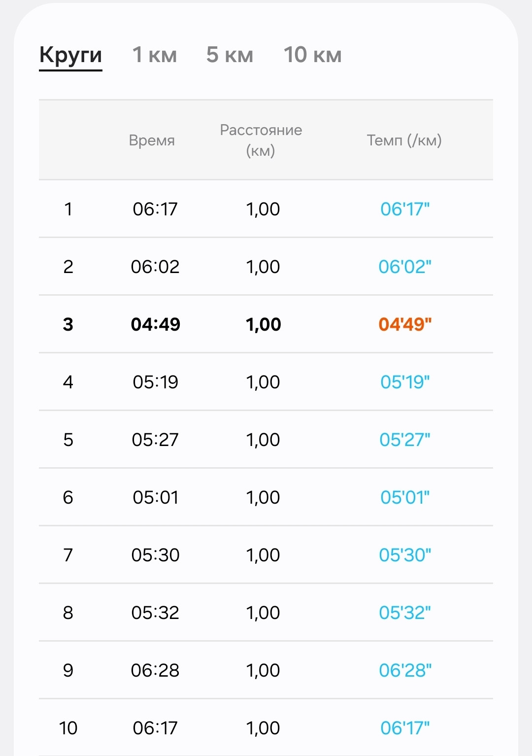532x756 pixels.
Task: Tap the orange 04'49" fastest pace
Action: pos(405,324)
